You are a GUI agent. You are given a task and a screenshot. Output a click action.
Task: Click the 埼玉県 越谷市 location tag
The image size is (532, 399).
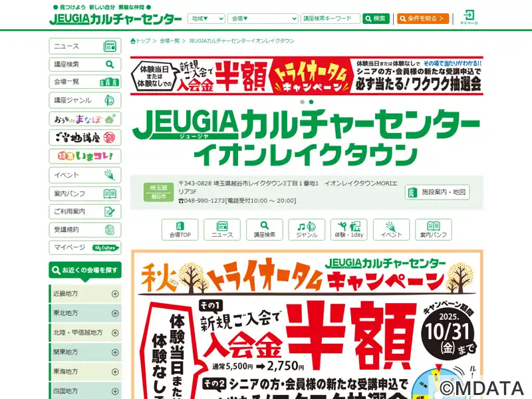(x=158, y=192)
